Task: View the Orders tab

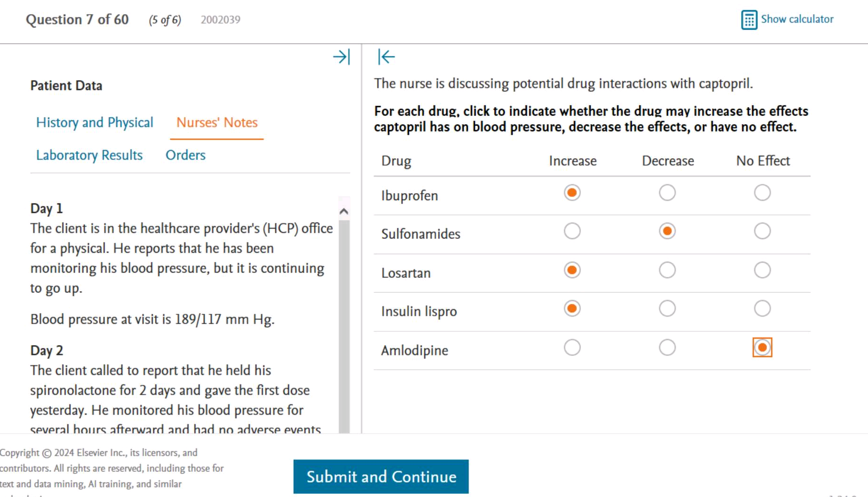Action: [x=185, y=155]
